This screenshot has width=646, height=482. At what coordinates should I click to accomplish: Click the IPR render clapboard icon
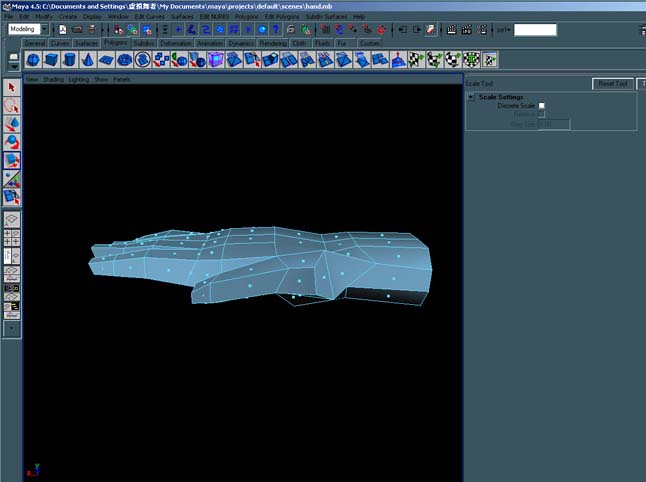coord(467,30)
